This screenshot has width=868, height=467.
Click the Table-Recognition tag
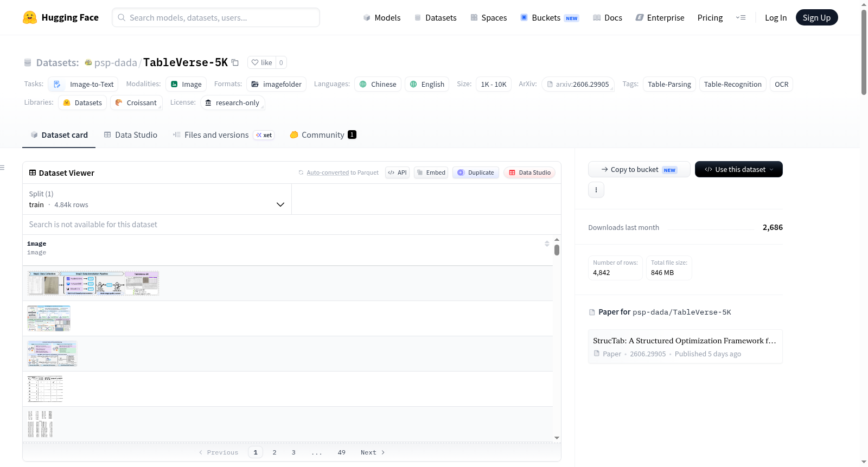[x=733, y=84]
